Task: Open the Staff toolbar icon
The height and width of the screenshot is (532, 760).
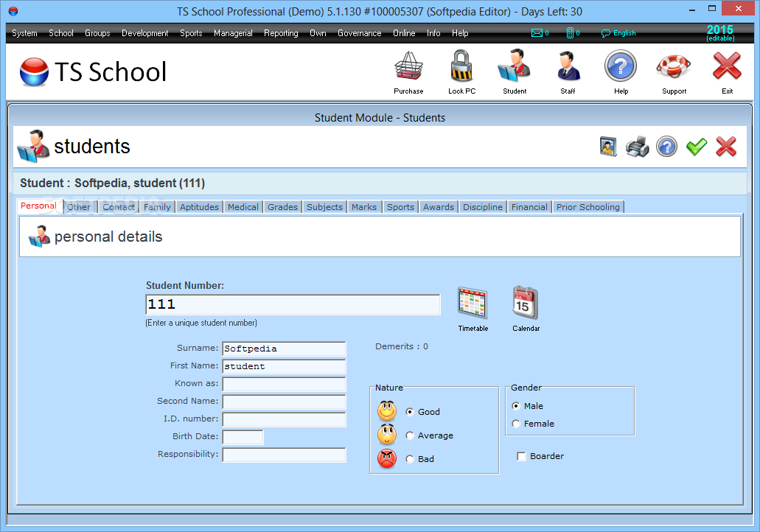Action: pos(568,66)
